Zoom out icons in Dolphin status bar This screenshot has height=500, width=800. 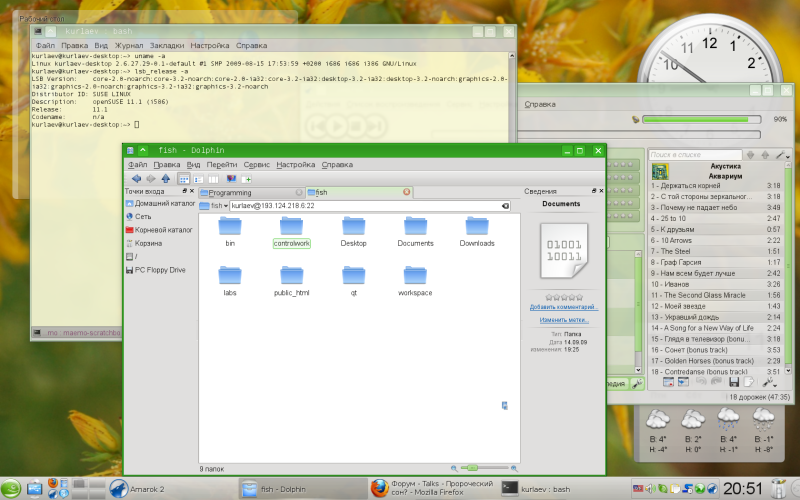coord(454,468)
